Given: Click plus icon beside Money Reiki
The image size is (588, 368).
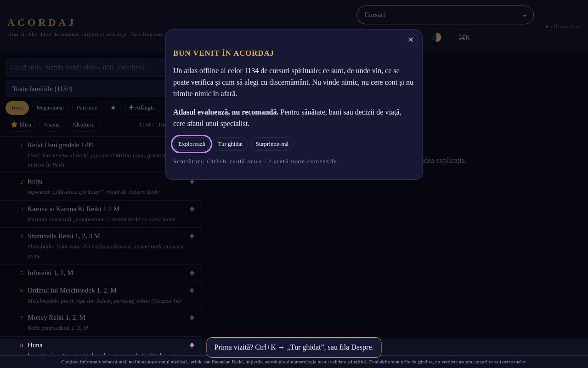Looking at the screenshot, I should click(x=192, y=317).
